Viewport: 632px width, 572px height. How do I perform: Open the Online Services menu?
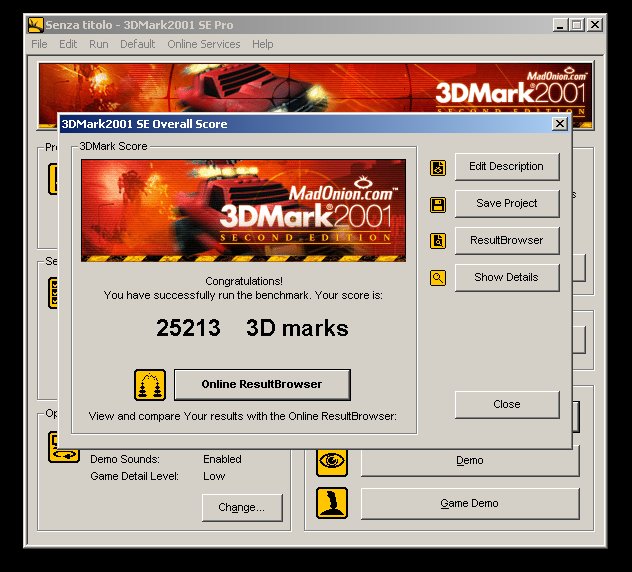[x=203, y=44]
